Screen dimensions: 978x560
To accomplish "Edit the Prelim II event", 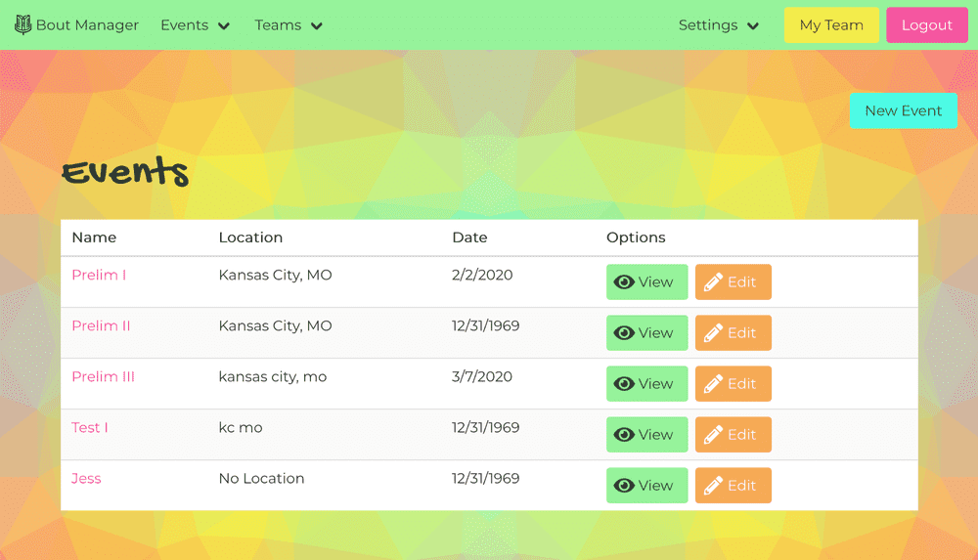I will (733, 333).
